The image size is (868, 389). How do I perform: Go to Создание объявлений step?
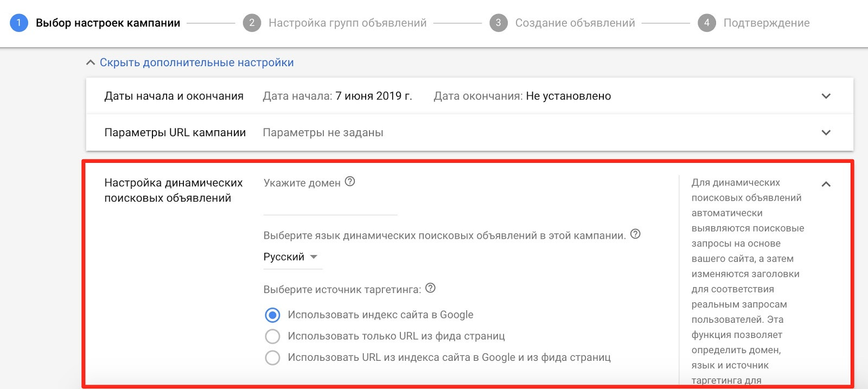point(575,23)
